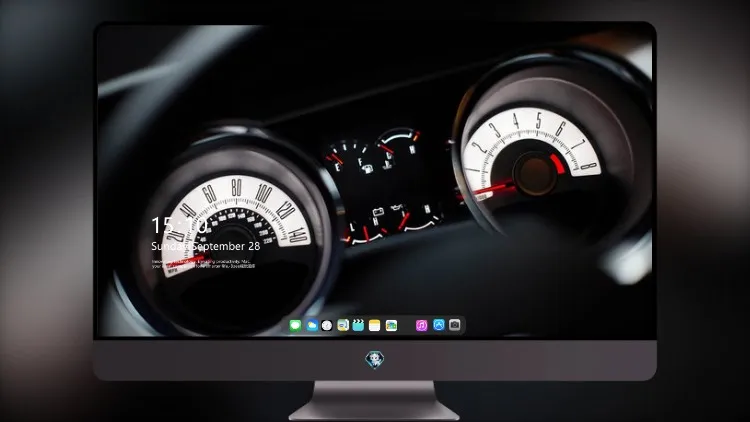The image size is (750, 422).
Task: Click the 'Sunday, September 28' date text
Action: [206, 246]
